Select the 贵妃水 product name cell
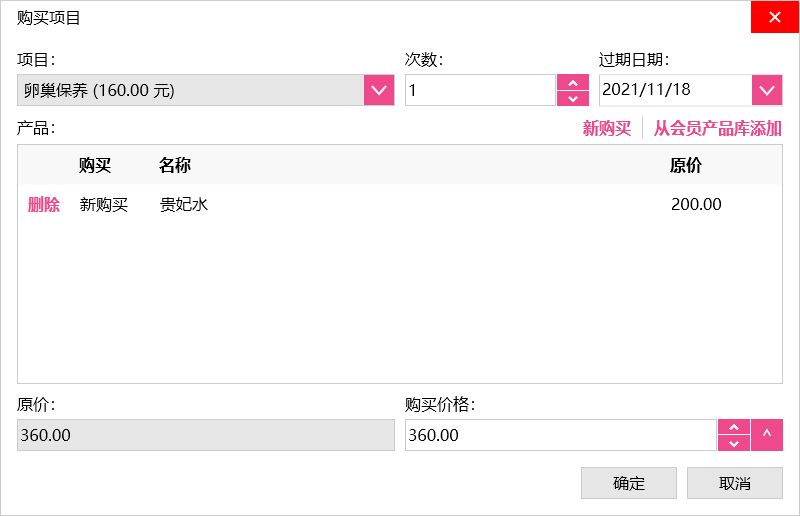The image size is (800, 516). (x=184, y=205)
